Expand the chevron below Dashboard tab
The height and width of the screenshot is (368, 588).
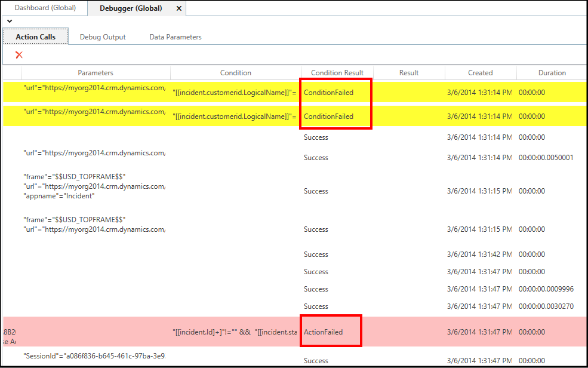coord(10,22)
